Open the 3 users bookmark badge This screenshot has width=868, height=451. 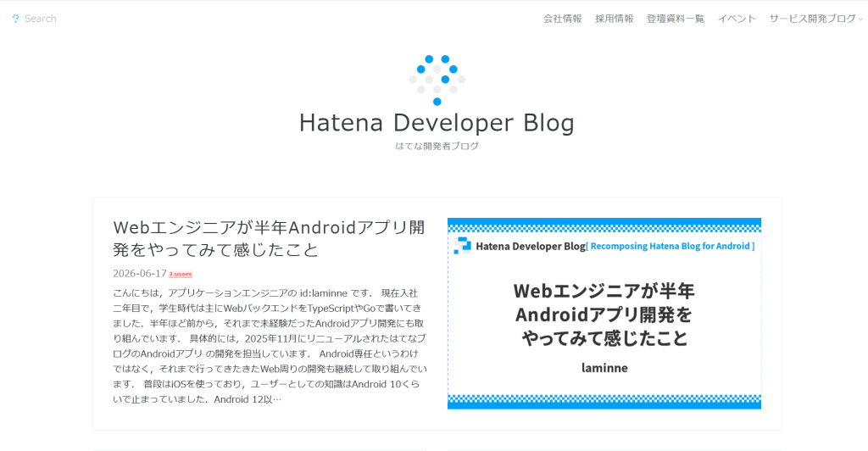coord(181,274)
